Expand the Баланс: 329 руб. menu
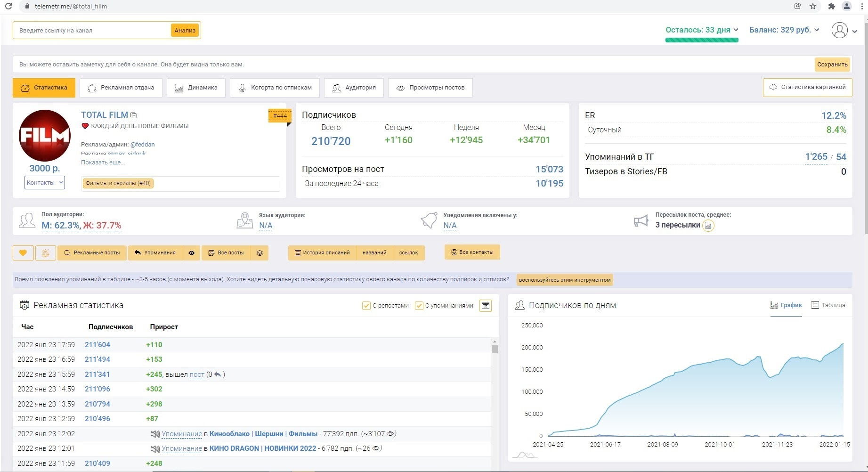Image resolution: width=868 pixels, height=472 pixels. coord(784,30)
